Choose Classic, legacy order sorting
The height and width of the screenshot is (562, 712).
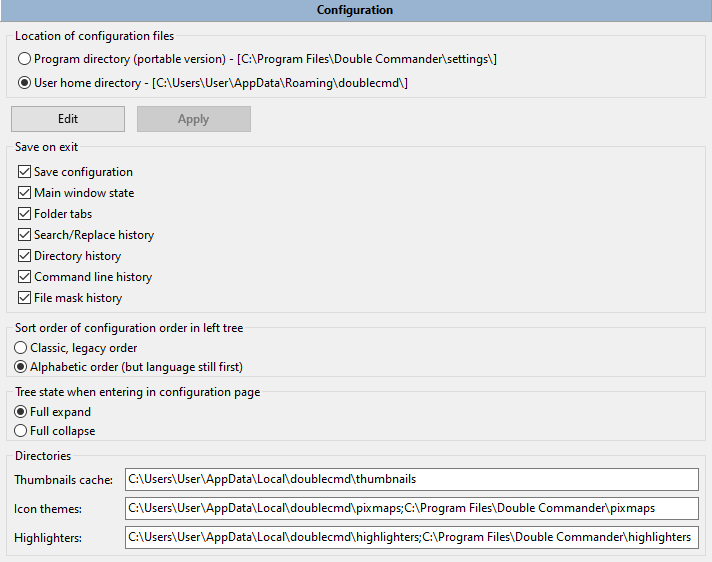[21, 348]
